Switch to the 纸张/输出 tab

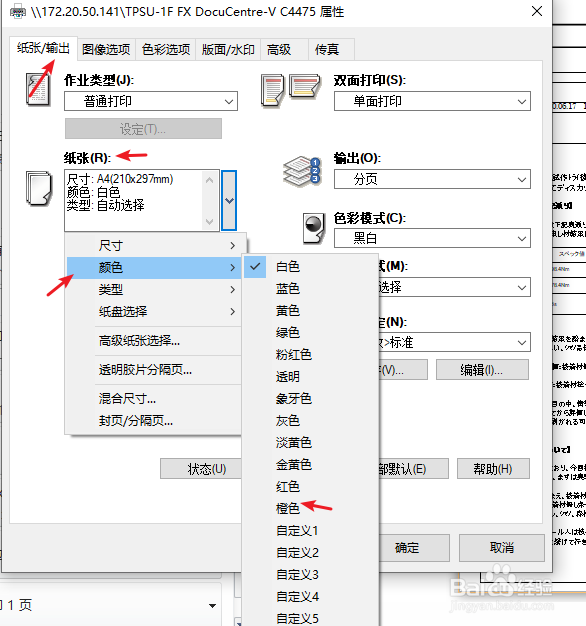[x=43, y=48]
